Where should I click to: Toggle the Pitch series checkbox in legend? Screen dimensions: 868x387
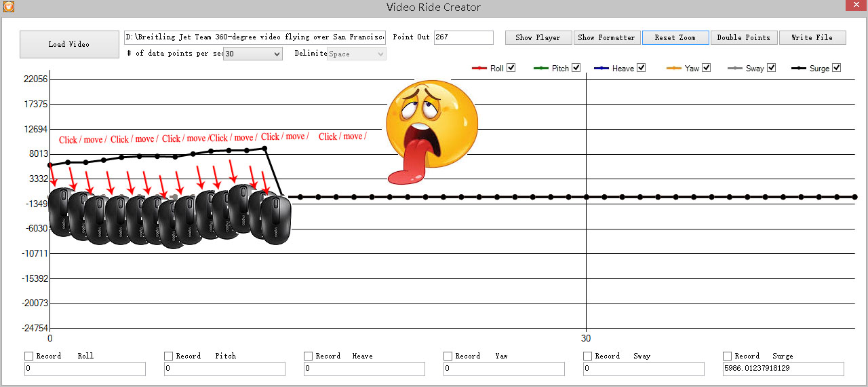576,68
